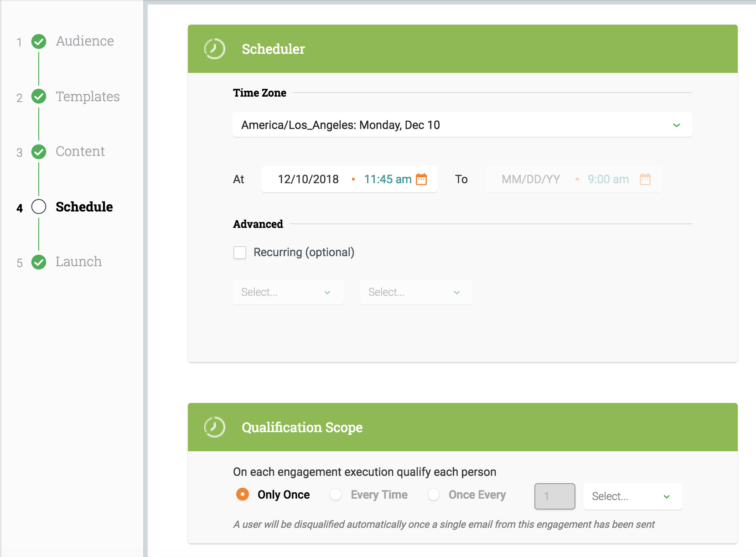Screen dimensions: 756x557
Task: Click the Time Zone section label
Action: (259, 93)
